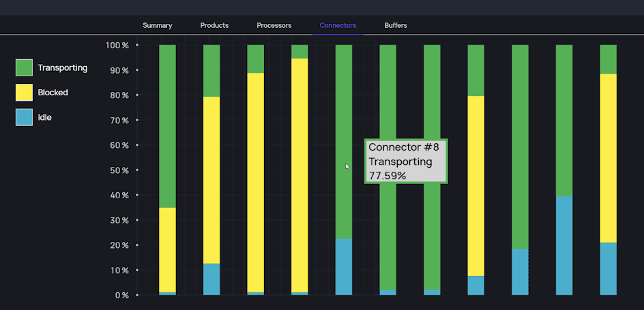Click 'Transporting' text inside the tooltip
644x310 pixels.
click(400, 161)
